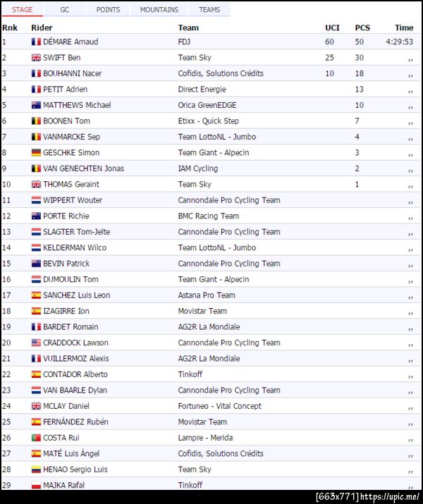Click the Australian flag beside MATTHEWS Michael
423x504 pixels.
click(36, 105)
